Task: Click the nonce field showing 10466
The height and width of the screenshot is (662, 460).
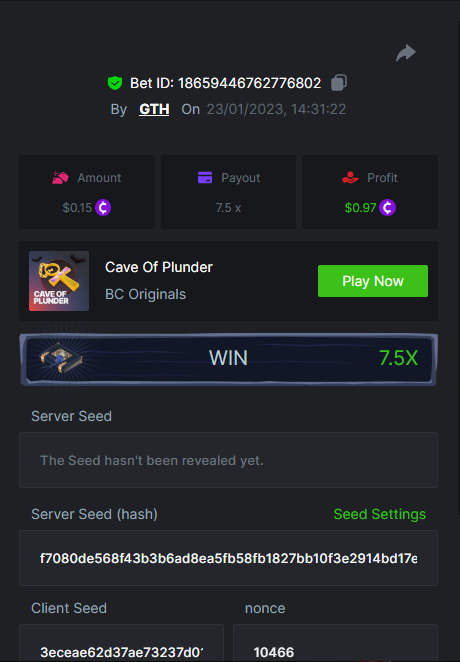Action: tap(336, 643)
